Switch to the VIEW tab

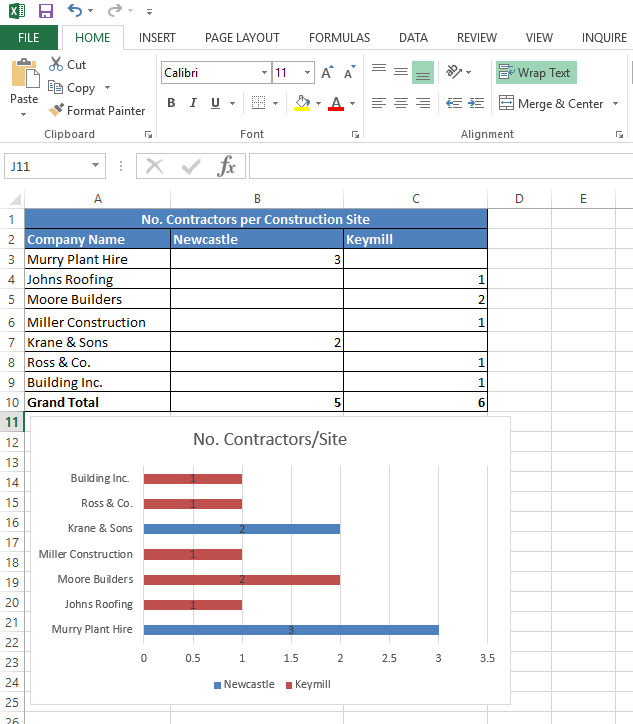[x=539, y=37]
